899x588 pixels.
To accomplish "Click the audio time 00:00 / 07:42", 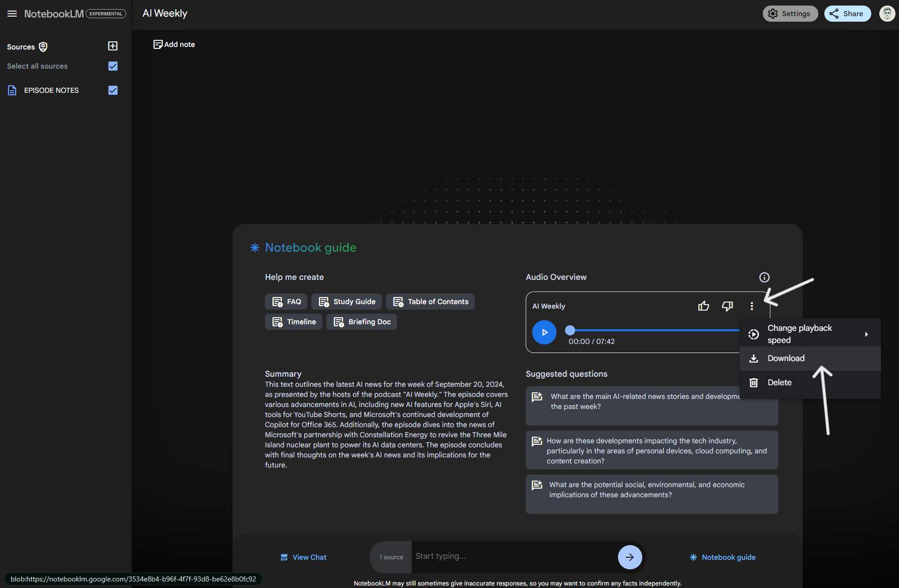I will point(592,341).
